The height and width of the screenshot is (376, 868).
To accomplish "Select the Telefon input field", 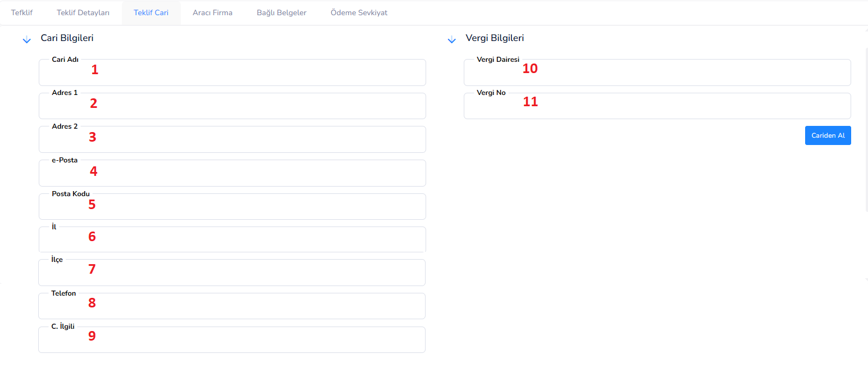I will [x=232, y=306].
